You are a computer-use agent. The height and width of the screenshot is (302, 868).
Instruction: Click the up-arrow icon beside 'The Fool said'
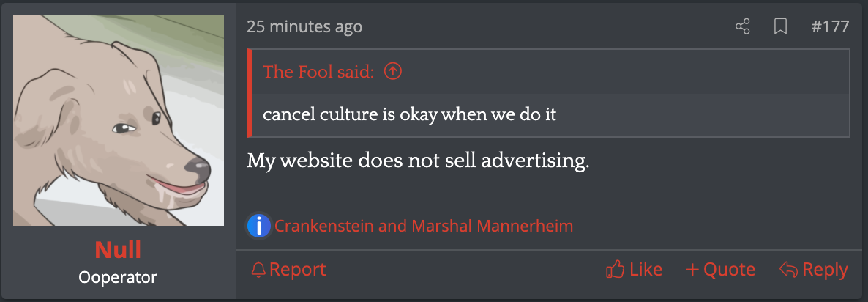tap(393, 71)
